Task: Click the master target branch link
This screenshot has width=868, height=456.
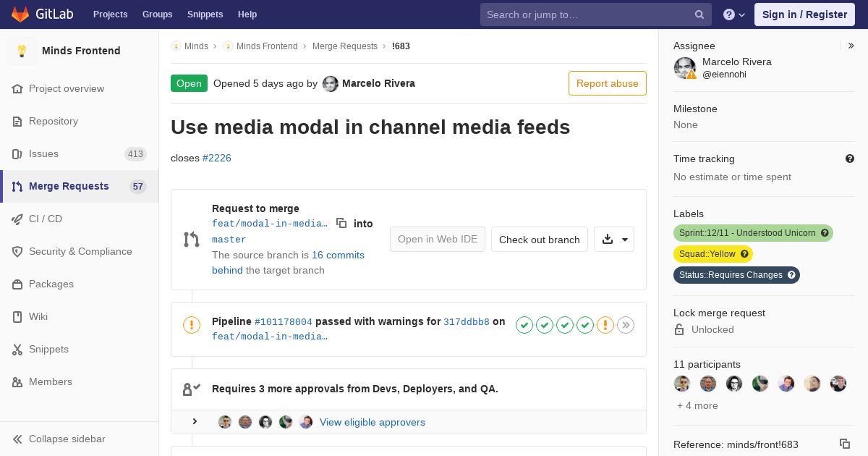Action: click(x=229, y=240)
